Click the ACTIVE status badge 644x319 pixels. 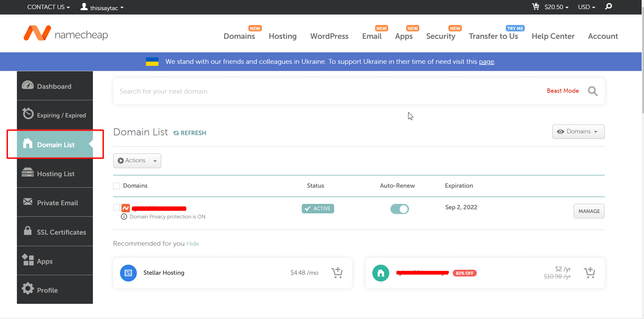[x=318, y=209]
